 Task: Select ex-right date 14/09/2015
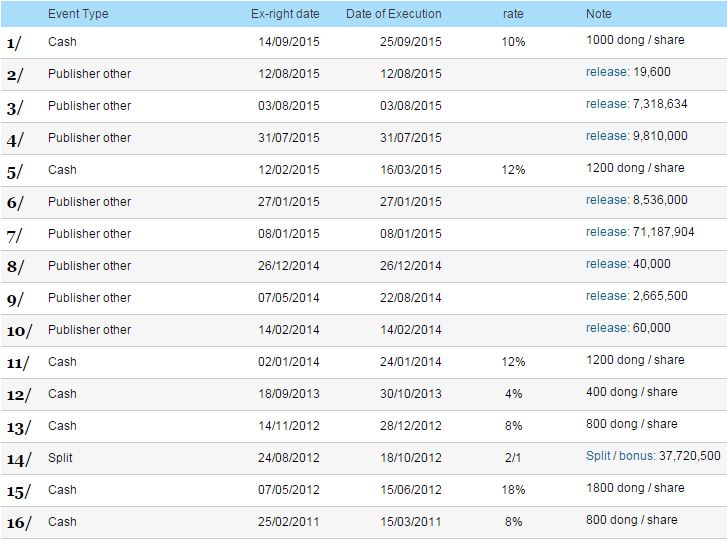click(x=289, y=42)
